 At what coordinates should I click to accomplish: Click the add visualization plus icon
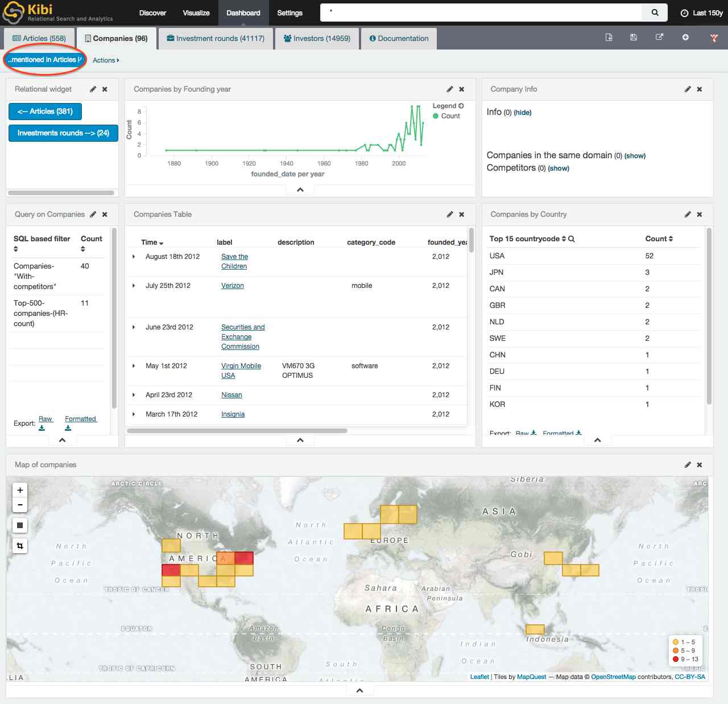click(x=685, y=38)
